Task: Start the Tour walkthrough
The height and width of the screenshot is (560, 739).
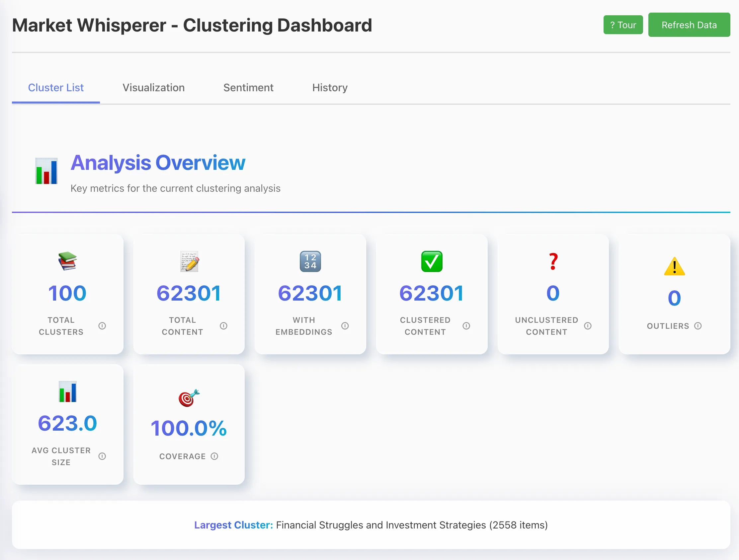Action: click(623, 25)
